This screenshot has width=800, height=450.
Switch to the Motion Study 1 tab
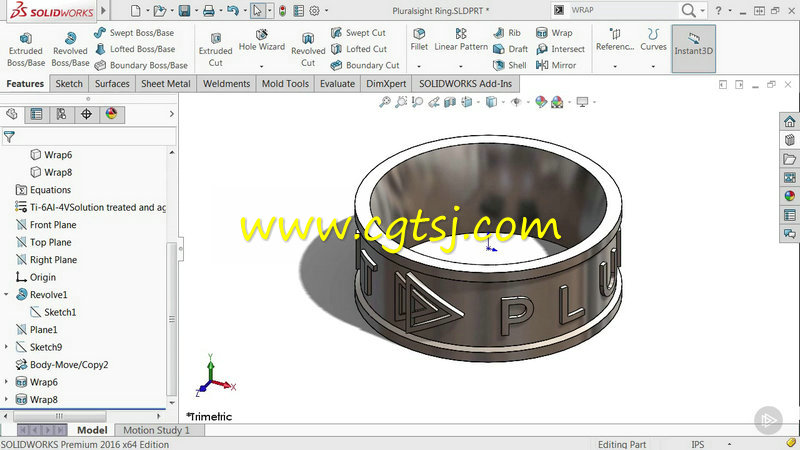coord(156,430)
